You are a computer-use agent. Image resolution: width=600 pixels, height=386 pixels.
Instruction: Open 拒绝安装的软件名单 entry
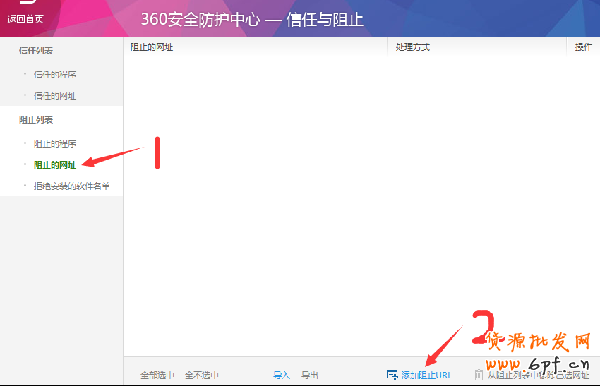pyautogui.click(x=72, y=186)
